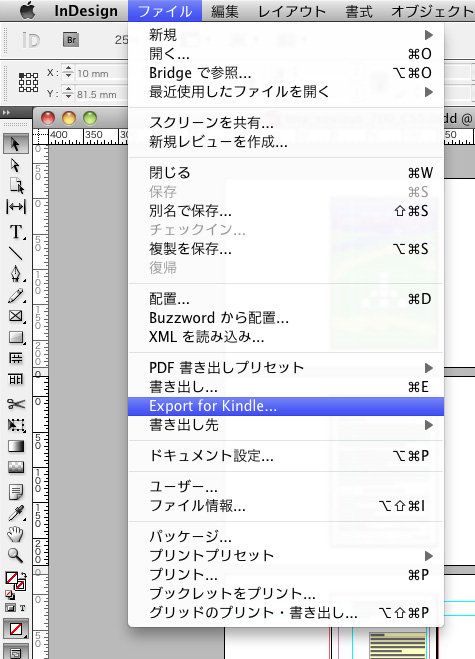Select the Selection tool (black arrow)
The width and height of the screenshot is (475, 659).
click(16, 144)
